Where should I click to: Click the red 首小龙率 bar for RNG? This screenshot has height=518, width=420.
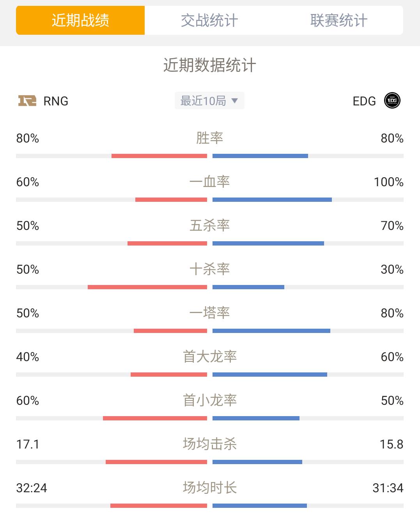click(x=155, y=418)
